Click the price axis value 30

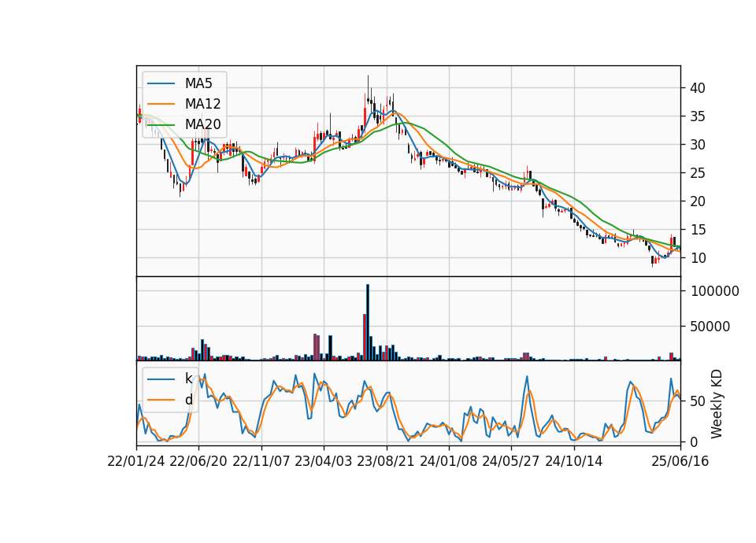point(698,145)
